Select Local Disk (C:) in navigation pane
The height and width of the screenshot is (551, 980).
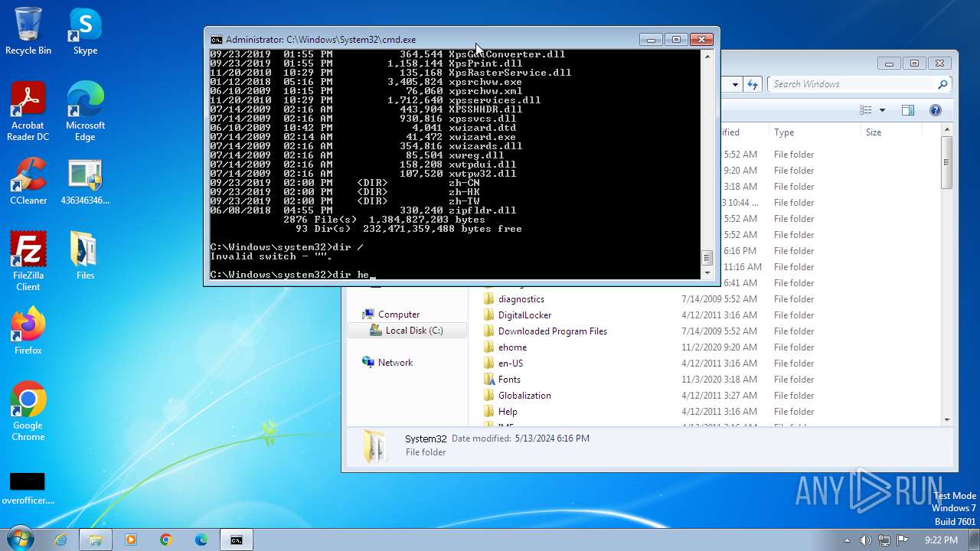pyautogui.click(x=407, y=331)
